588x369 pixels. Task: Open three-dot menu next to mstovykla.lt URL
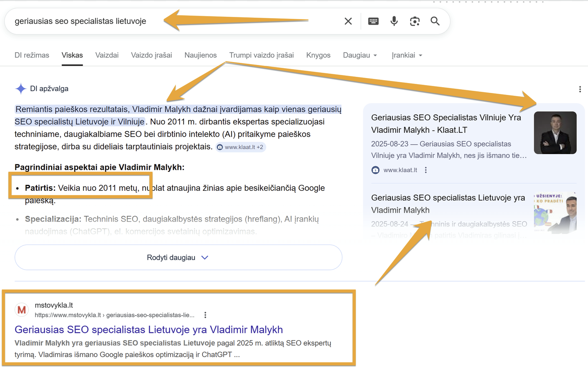point(205,315)
